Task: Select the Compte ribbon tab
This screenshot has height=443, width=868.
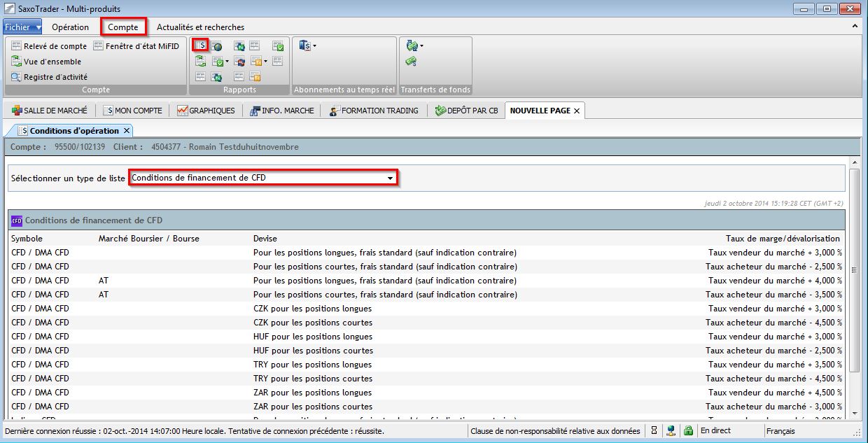Action: pyautogui.click(x=123, y=27)
